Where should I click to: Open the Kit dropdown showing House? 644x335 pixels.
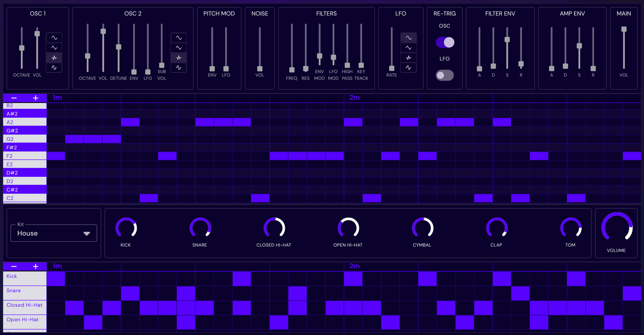[x=54, y=233]
